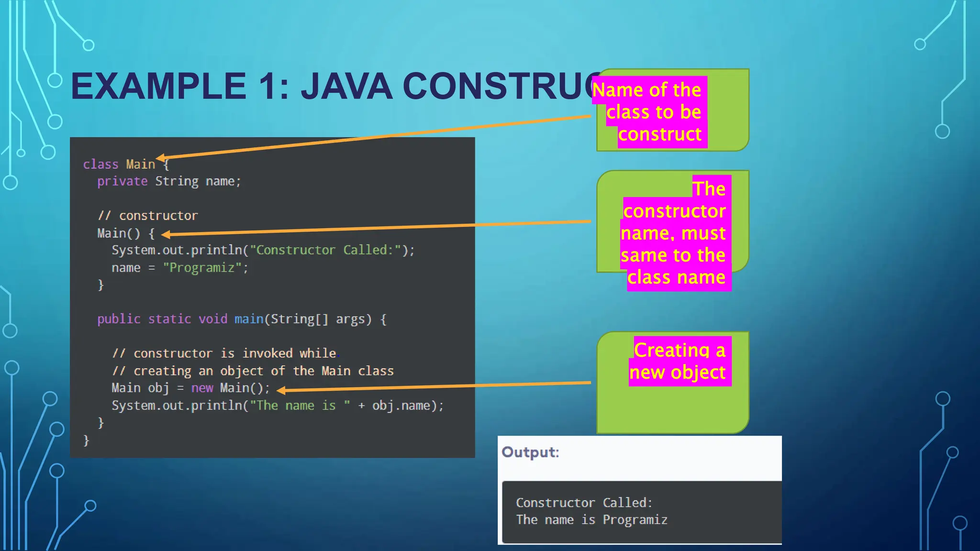980x551 pixels.
Task: Click the 'Main obj = new Main();' line
Action: [x=190, y=388]
